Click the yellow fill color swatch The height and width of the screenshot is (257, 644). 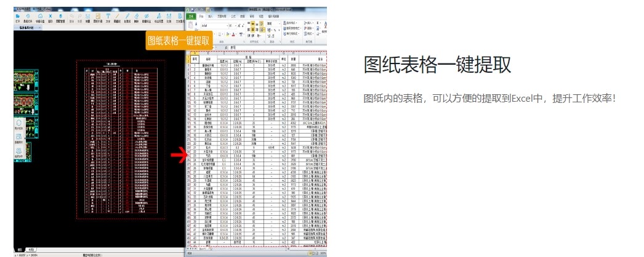click(x=228, y=34)
